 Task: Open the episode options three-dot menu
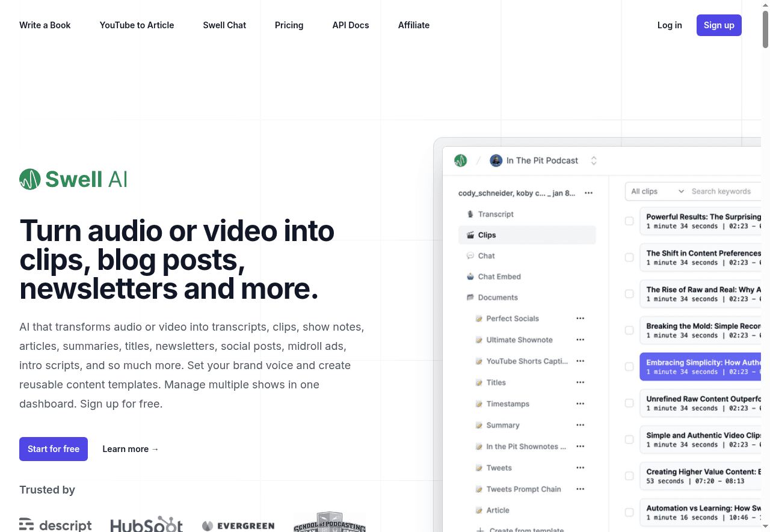tap(588, 193)
